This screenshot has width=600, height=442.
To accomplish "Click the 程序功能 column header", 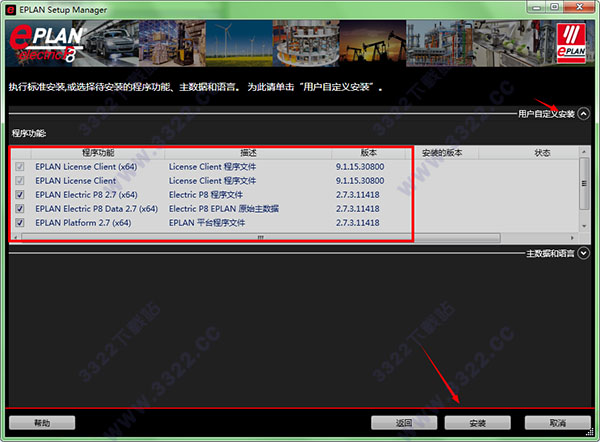I will coord(98,153).
